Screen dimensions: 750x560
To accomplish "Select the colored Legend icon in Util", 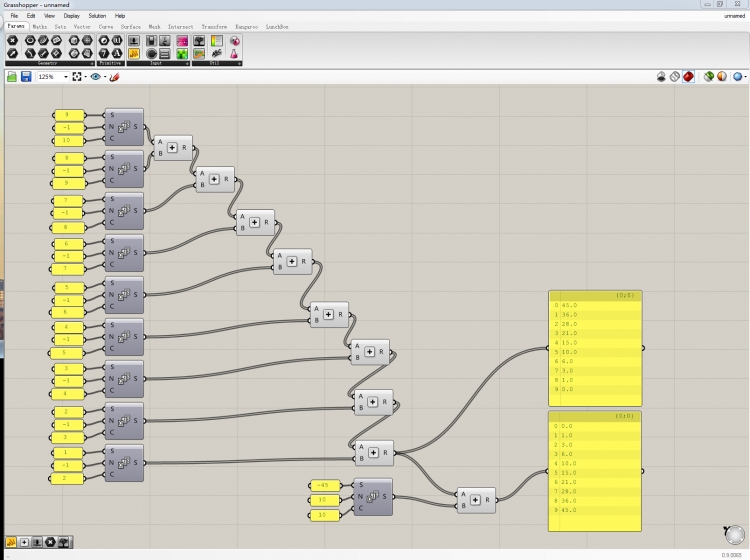I will click(x=217, y=41).
